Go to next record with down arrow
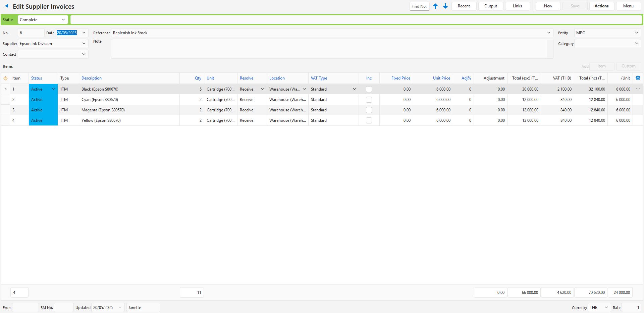This screenshot has width=644, height=313. 445,6
